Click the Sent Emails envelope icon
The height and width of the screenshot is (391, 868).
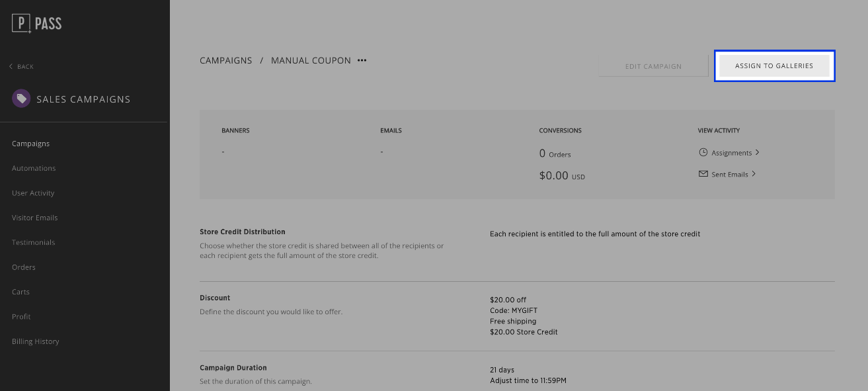click(x=703, y=174)
